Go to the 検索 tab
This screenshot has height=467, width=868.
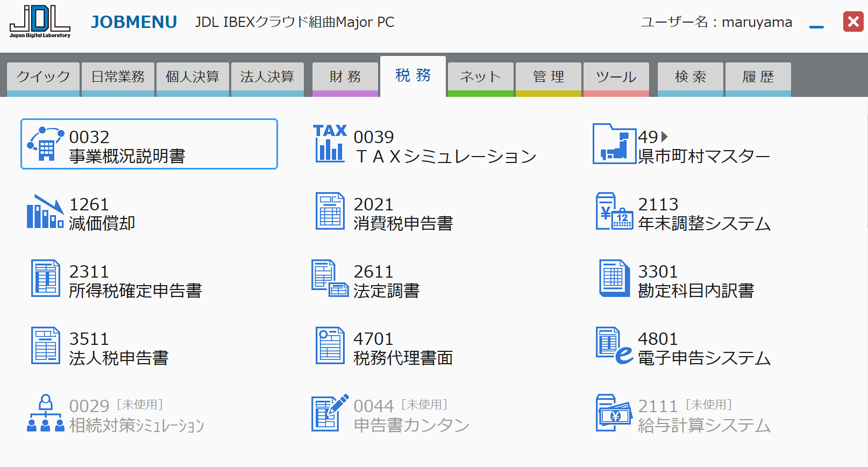[x=691, y=79]
